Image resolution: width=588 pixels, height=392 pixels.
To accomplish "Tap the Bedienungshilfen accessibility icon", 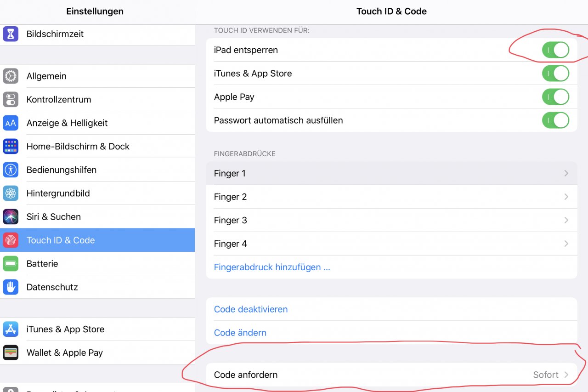I will click(x=11, y=170).
